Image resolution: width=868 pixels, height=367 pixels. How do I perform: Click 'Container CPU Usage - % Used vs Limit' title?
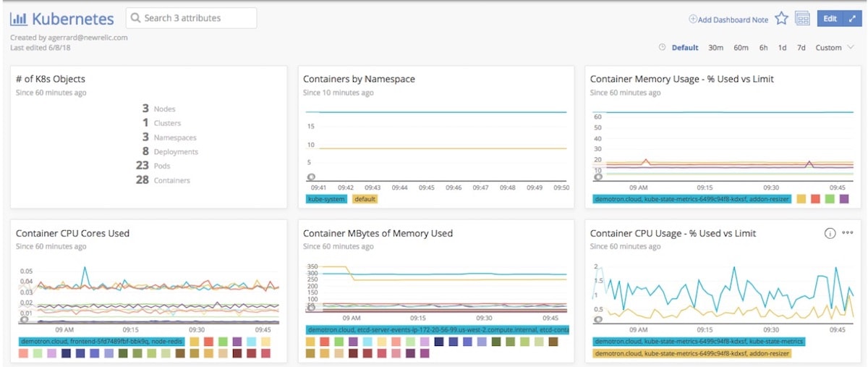pyautogui.click(x=673, y=233)
